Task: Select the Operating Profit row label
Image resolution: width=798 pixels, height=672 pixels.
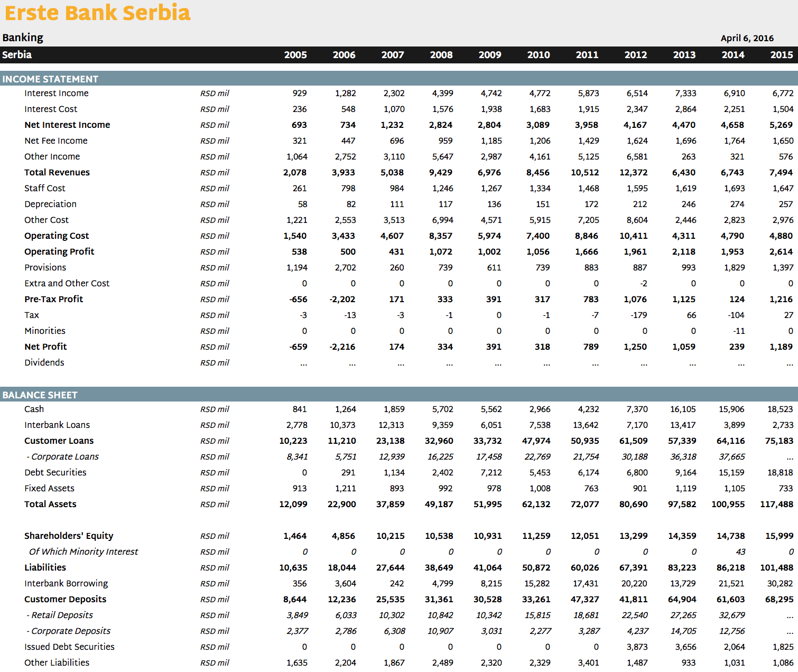Action: click(59, 252)
